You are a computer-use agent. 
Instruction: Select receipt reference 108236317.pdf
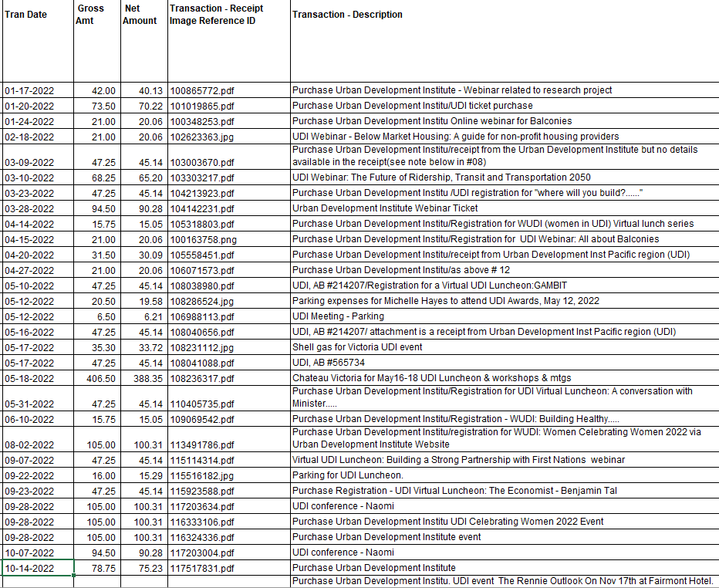[x=202, y=378]
